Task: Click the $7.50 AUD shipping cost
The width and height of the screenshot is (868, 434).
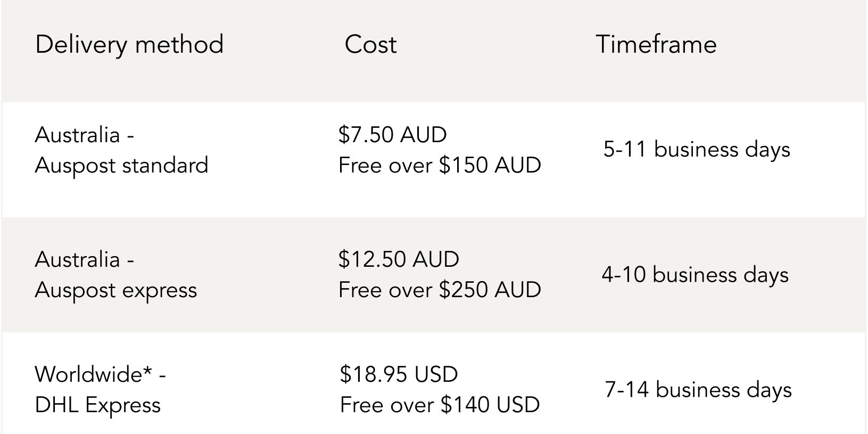Action: (392, 135)
